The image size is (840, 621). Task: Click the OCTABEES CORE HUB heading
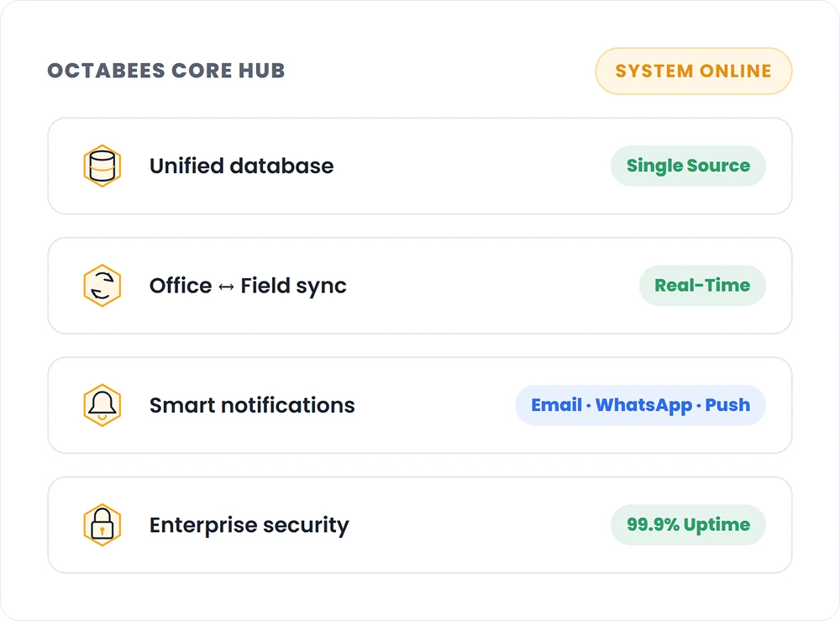click(x=166, y=71)
